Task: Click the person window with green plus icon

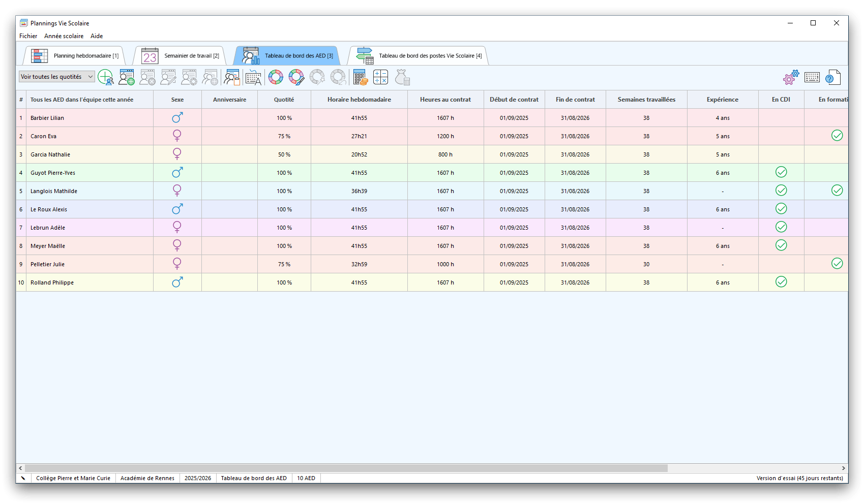Action: click(x=126, y=77)
